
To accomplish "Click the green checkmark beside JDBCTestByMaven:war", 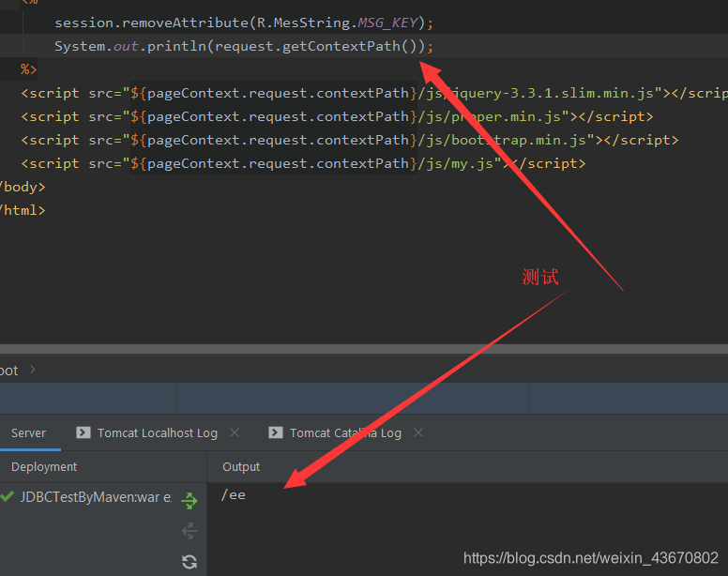I will (x=7, y=496).
